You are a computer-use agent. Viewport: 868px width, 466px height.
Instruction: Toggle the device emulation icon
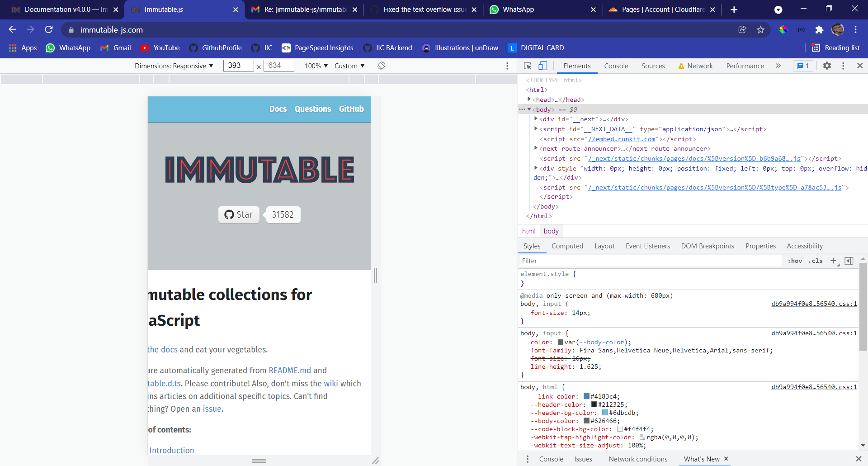pyautogui.click(x=542, y=66)
